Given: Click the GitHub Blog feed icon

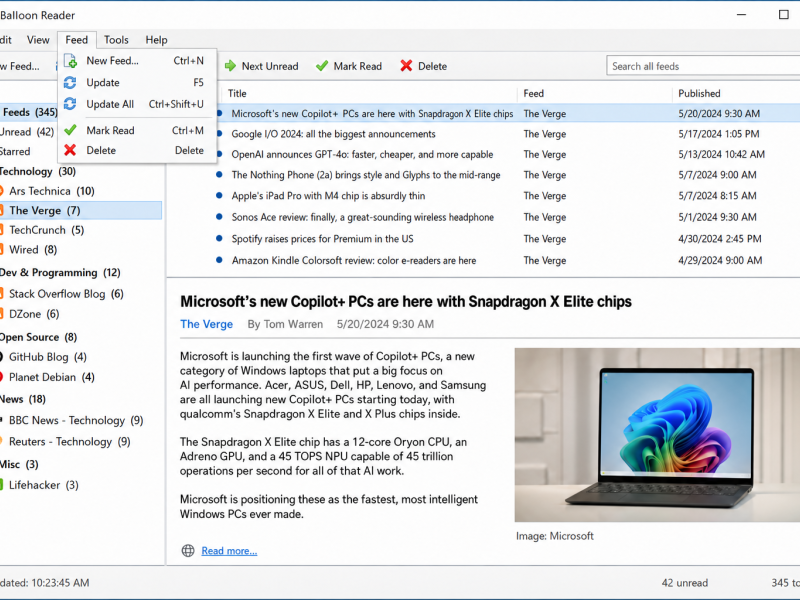Looking at the screenshot, I should [2, 357].
